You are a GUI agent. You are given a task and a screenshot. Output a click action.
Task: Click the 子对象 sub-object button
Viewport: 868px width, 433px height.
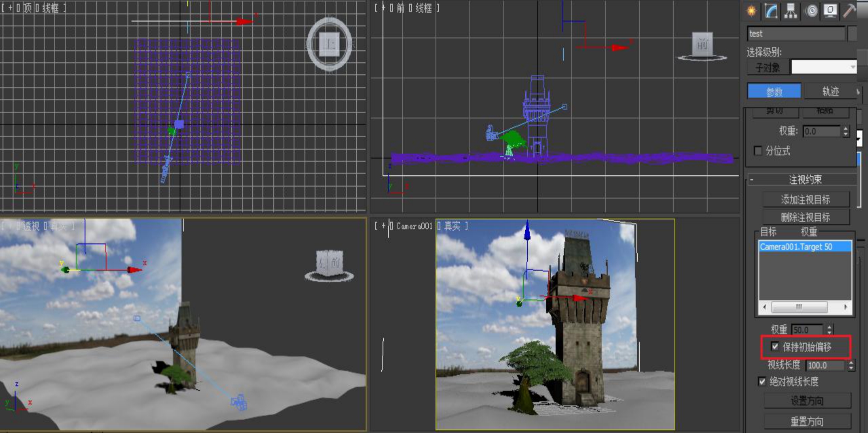click(768, 67)
